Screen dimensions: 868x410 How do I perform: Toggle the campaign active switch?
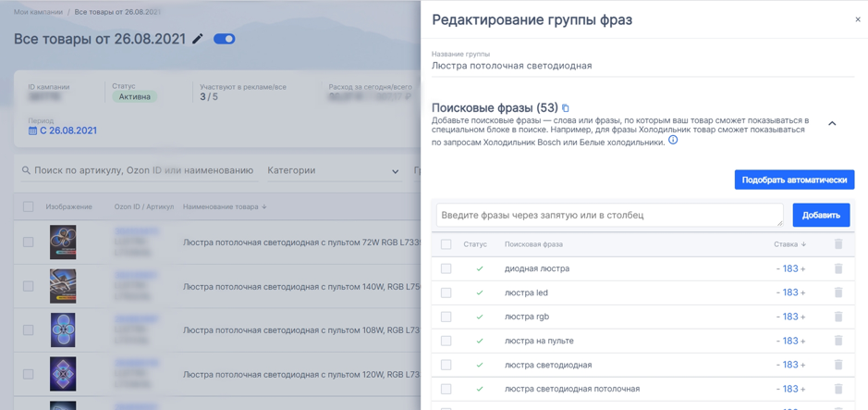[225, 39]
